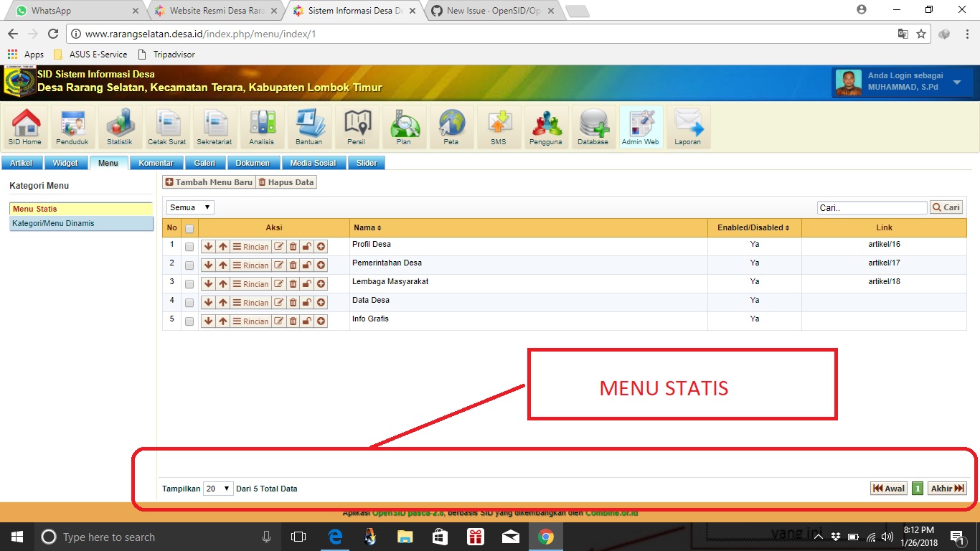980x551 pixels.
Task: Tick checkbox for Pemerintahan Desa row
Action: pyautogui.click(x=189, y=265)
